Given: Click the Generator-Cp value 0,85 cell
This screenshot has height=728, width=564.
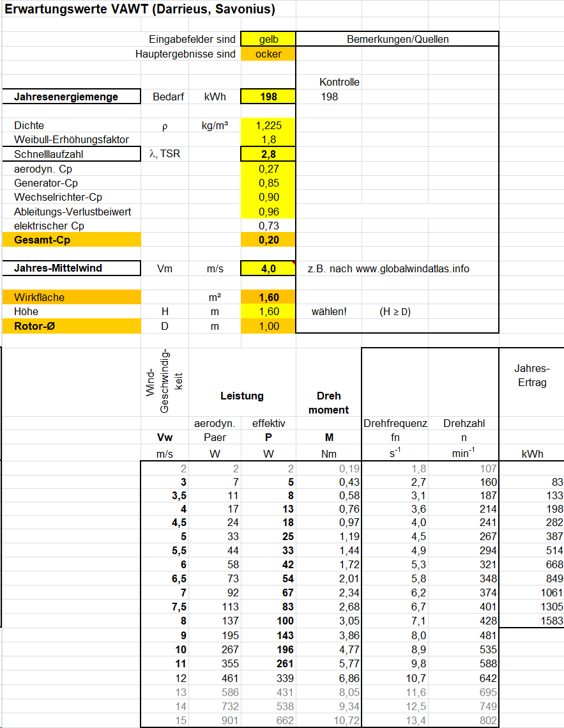Looking at the screenshot, I should pyautogui.click(x=268, y=183).
